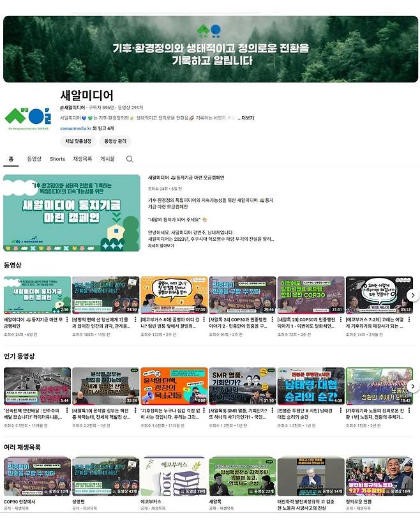Open options menu for 기후정의는 누구나 video
Image resolution: width=420 pixels, height=525 pixels.
click(x=204, y=411)
